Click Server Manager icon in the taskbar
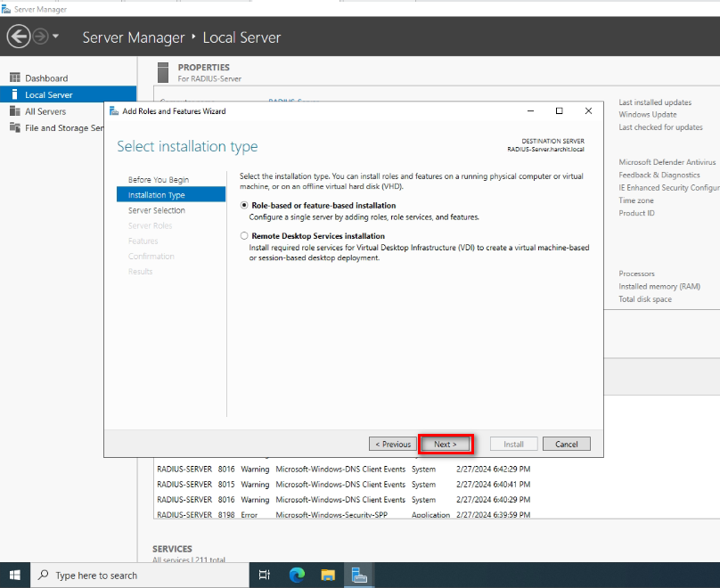 (x=359, y=576)
